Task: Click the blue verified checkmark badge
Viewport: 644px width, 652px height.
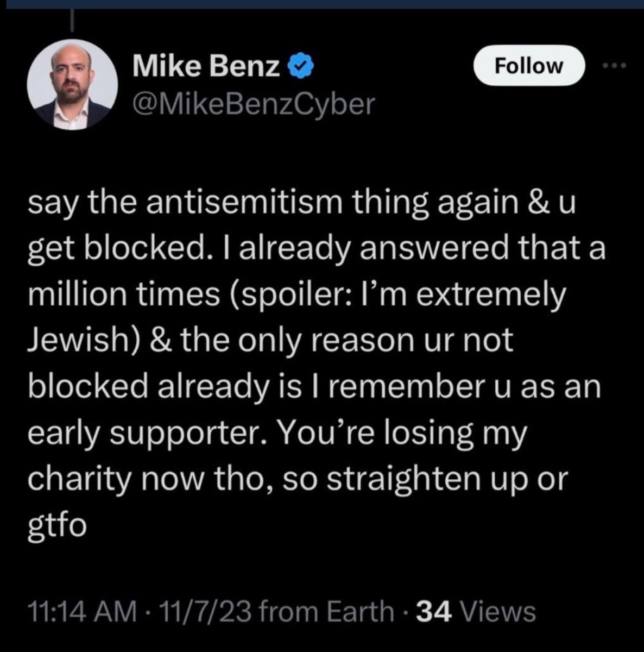Action: tap(299, 67)
